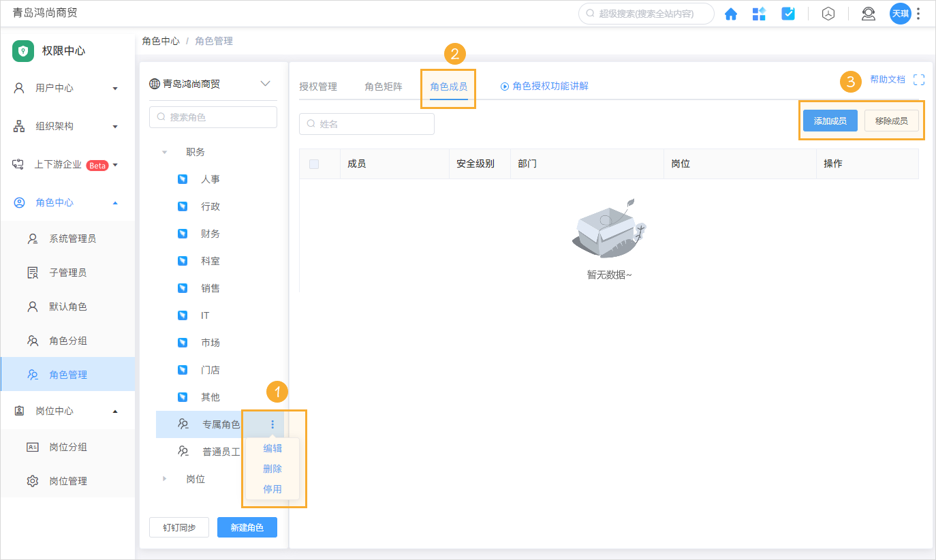
Task: Open the hexagon clock icon in the top bar
Action: pyautogui.click(x=828, y=14)
